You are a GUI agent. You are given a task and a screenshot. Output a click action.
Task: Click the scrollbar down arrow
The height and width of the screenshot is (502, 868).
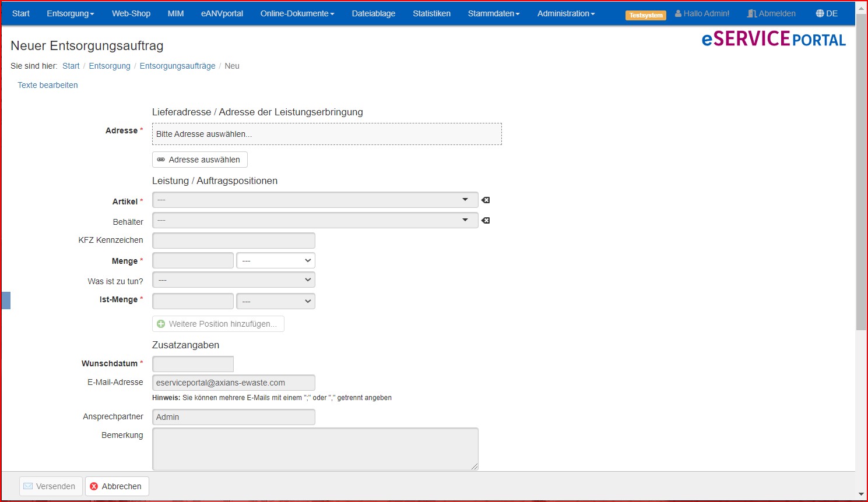[861, 494]
